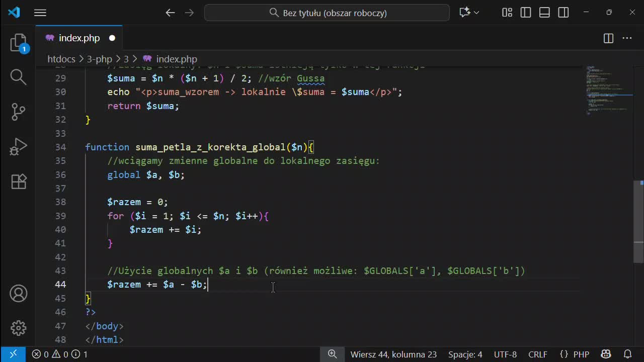
Task: Click the vertical scrollbar thumb
Action: point(638,221)
